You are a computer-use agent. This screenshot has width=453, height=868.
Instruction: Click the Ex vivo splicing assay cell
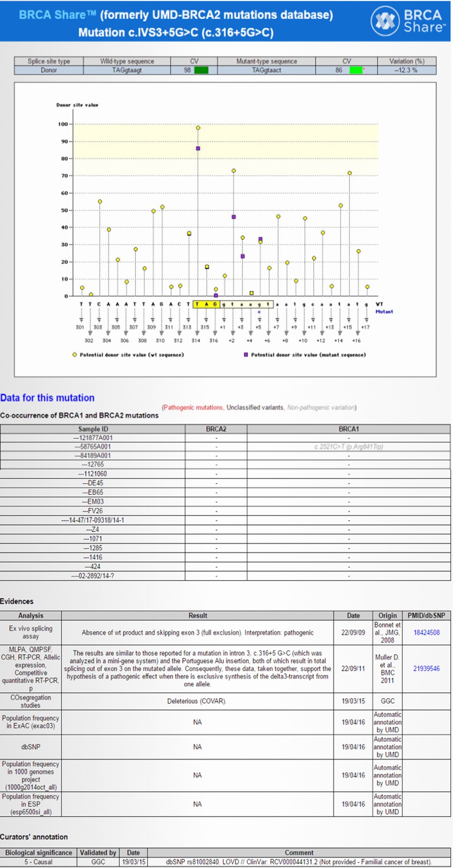tap(31, 633)
